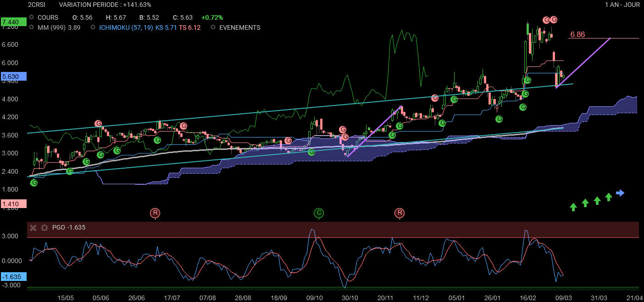The height and width of the screenshot is (302, 644).
Task: Click the 2CRSI ticker name
Action: [x=37, y=5]
